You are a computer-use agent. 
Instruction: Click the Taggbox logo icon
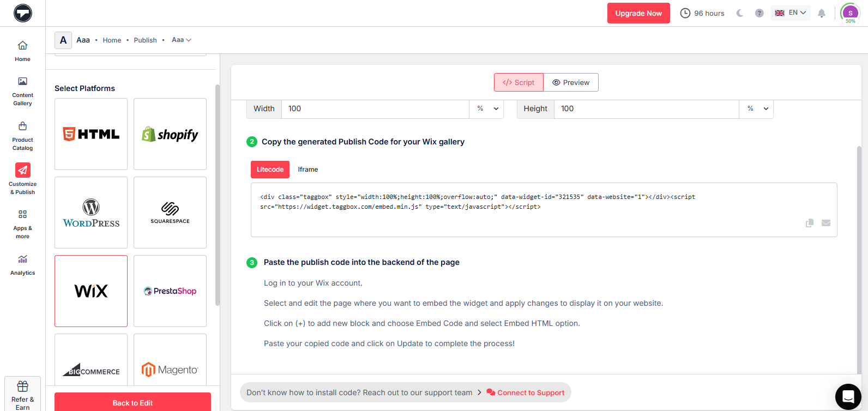click(23, 13)
